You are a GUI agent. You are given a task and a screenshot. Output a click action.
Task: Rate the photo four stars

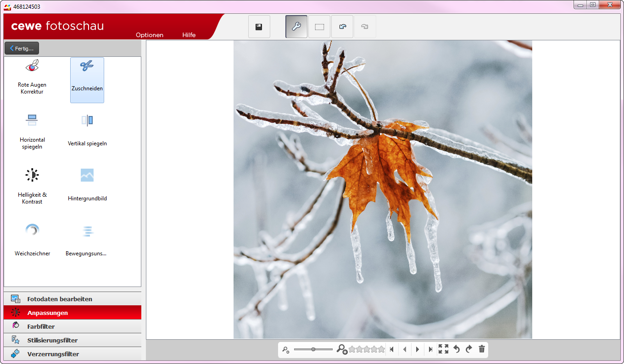point(374,349)
